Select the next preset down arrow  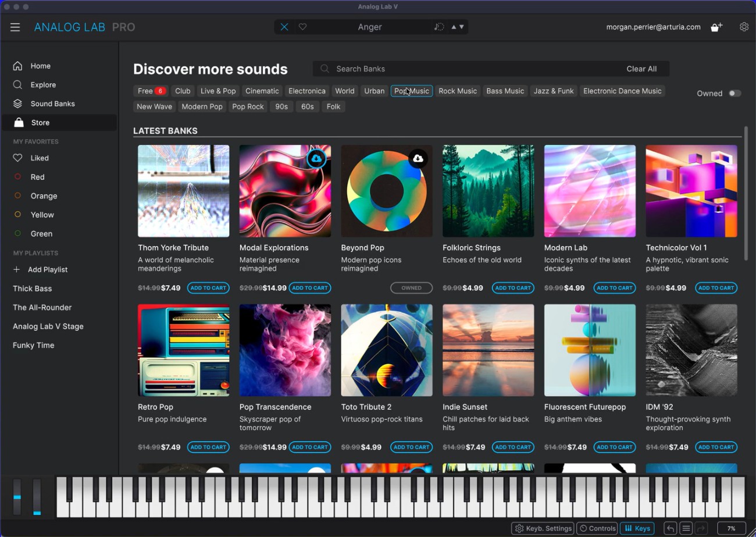click(x=462, y=27)
